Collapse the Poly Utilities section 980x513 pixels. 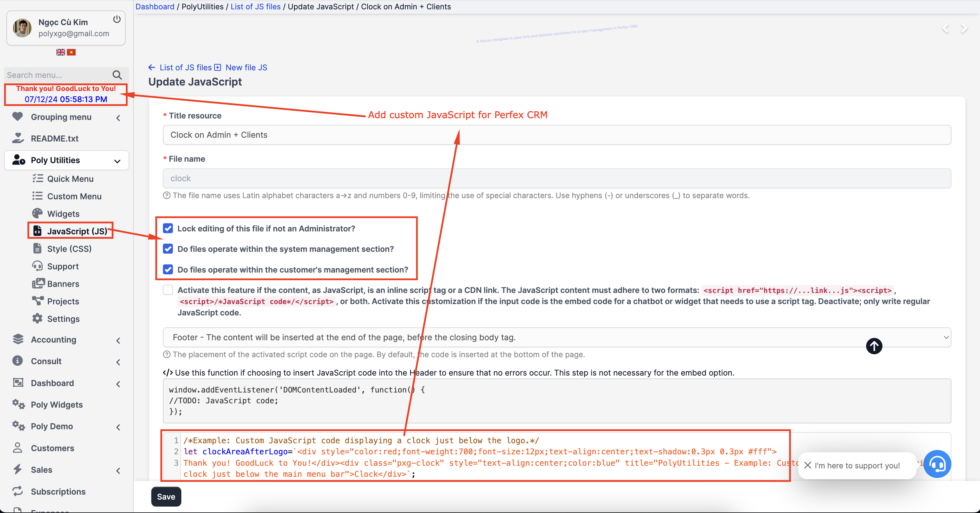tap(117, 161)
